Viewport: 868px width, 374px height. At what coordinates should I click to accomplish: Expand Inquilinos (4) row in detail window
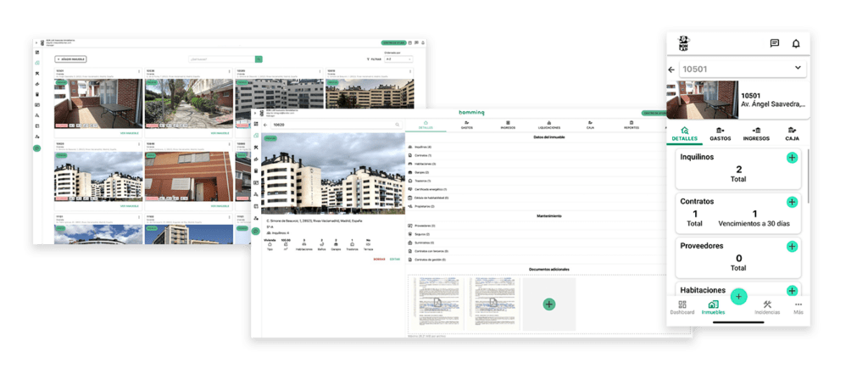[x=536, y=147]
